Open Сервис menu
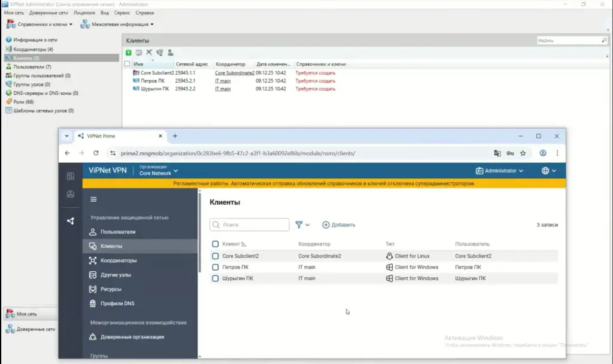This screenshot has width=613, height=364. point(122,13)
